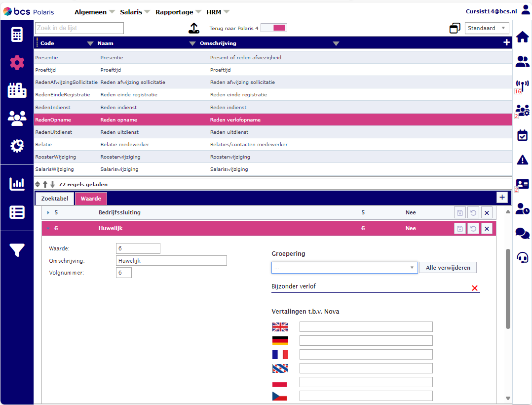Click the scroll down arrow of the detail panel
The image size is (532, 405).
(x=508, y=398)
